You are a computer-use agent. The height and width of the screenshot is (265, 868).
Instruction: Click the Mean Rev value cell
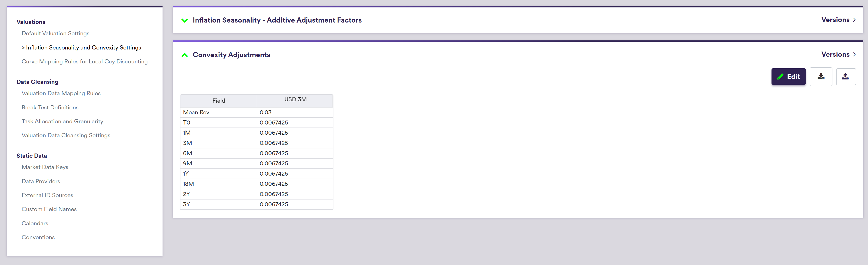click(295, 112)
